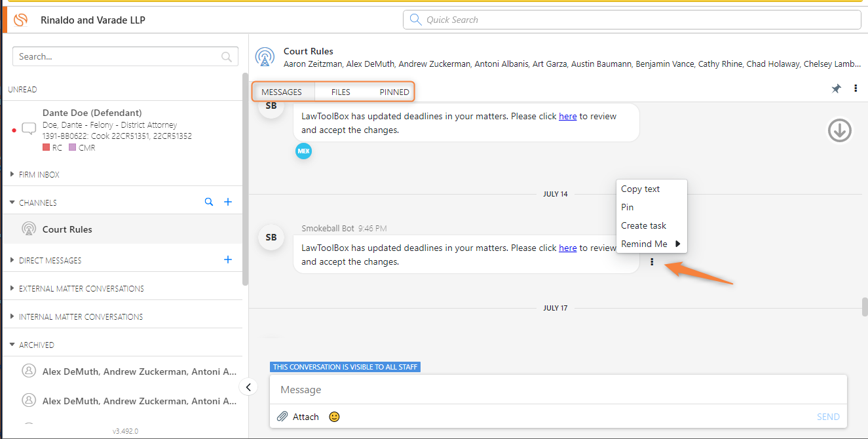Open the Remind Me submenu arrow

point(678,244)
